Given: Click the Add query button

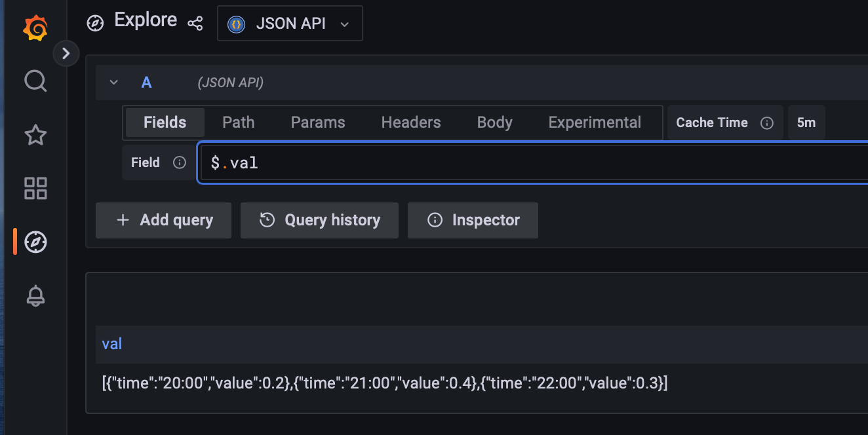Looking at the screenshot, I should [164, 220].
